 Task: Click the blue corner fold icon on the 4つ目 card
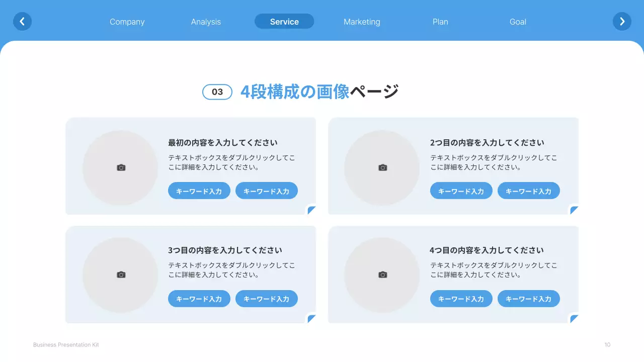click(x=574, y=318)
